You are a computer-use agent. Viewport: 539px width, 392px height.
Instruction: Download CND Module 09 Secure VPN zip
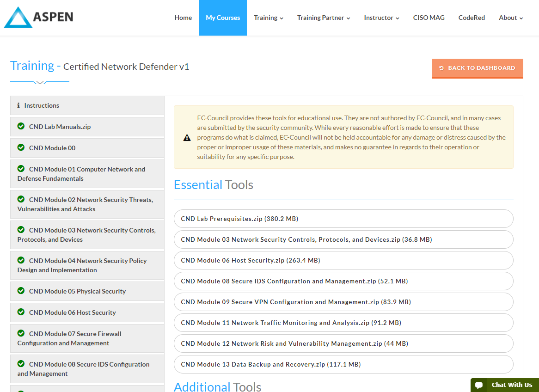coord(343,302)
